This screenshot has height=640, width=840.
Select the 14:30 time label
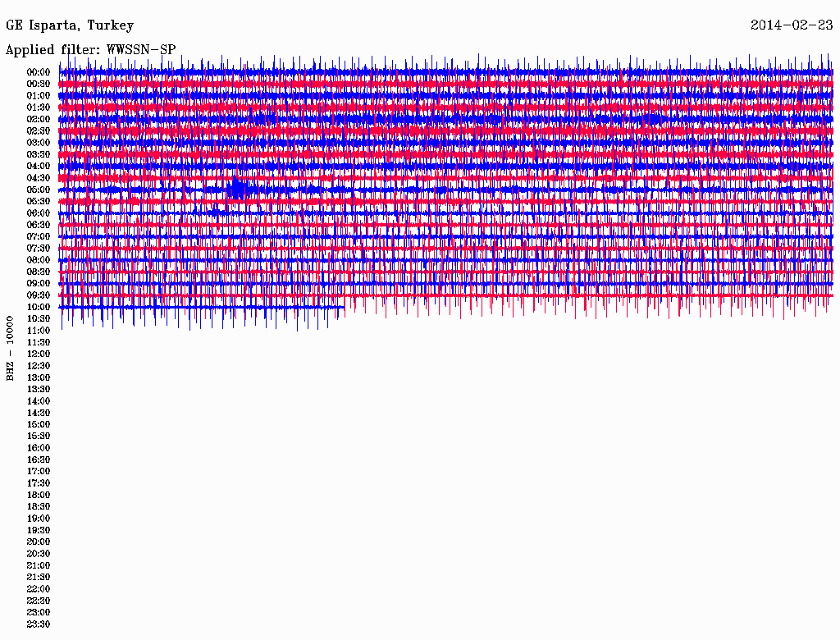39,414
